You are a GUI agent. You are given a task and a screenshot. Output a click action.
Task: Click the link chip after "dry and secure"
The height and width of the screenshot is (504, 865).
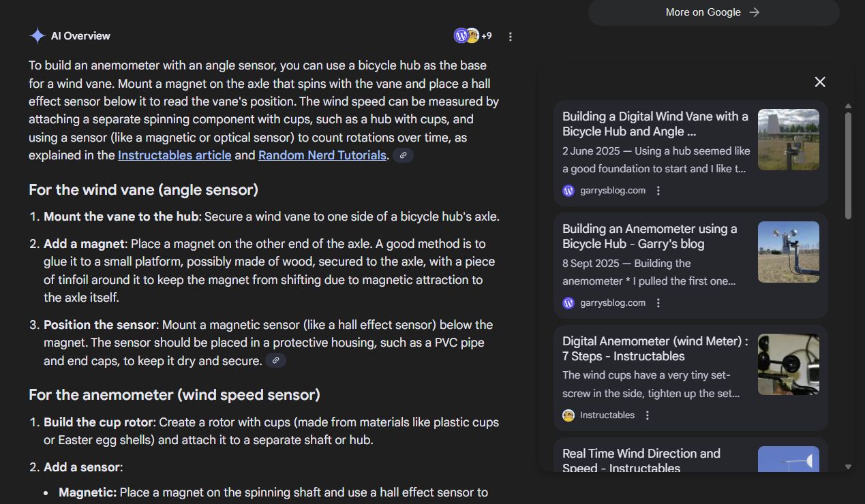(275, 361)
